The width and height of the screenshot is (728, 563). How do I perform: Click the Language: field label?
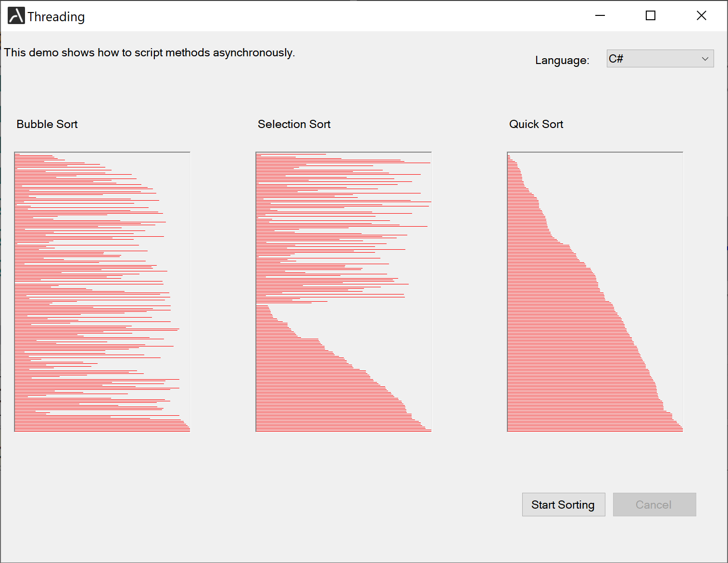tap(562, 60)
